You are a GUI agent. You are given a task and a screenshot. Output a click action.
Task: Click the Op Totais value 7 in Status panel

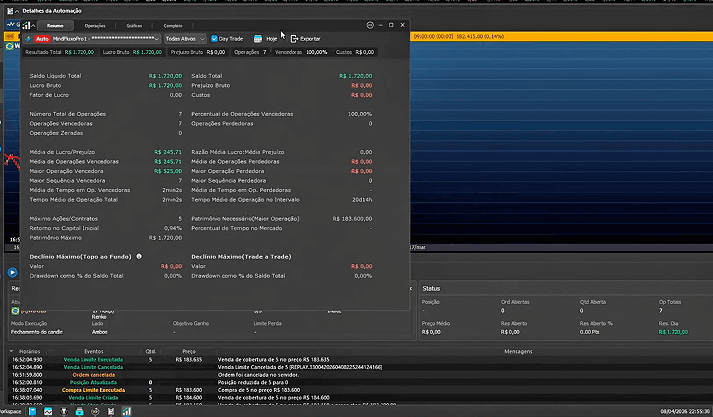pyautogui.click(x=660, y=311)
